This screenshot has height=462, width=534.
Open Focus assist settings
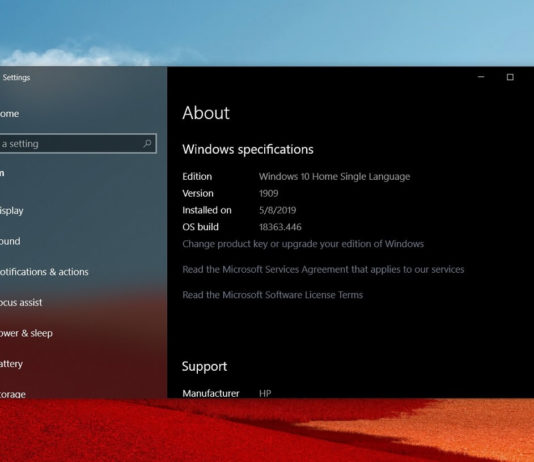pos(21,302)
